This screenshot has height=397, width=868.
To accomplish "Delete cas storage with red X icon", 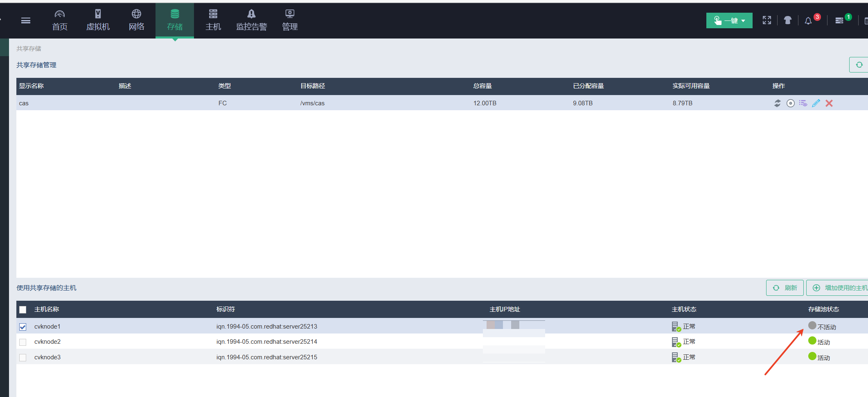I will 829,103.
